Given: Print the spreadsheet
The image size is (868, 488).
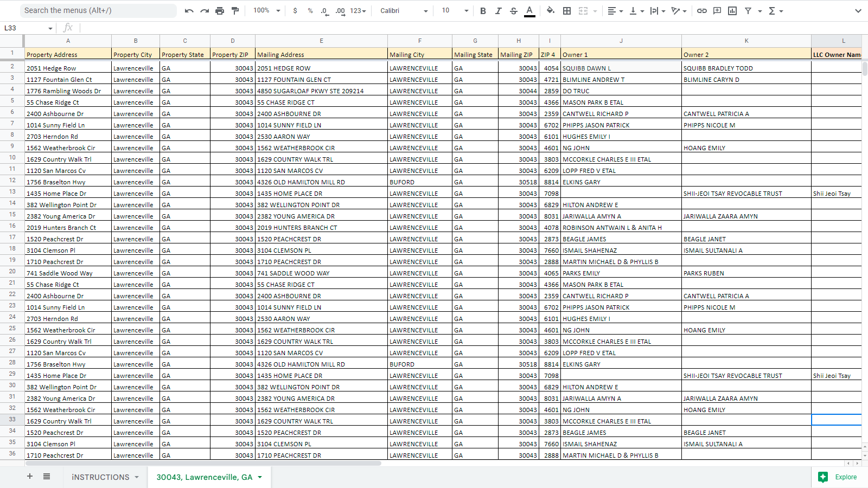Looking at the screenshot, I should point(220,11).
